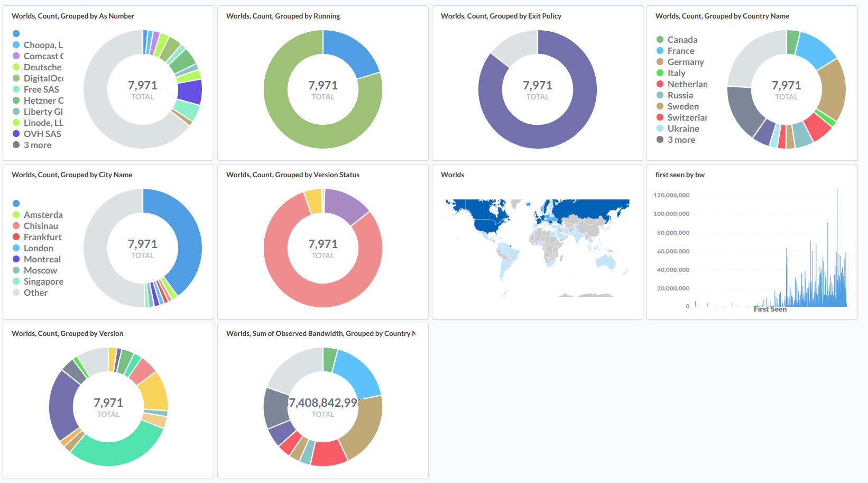868x483 pixels.
Task: Expand '3 more' in As Number legend
Action: pos(32,145)
